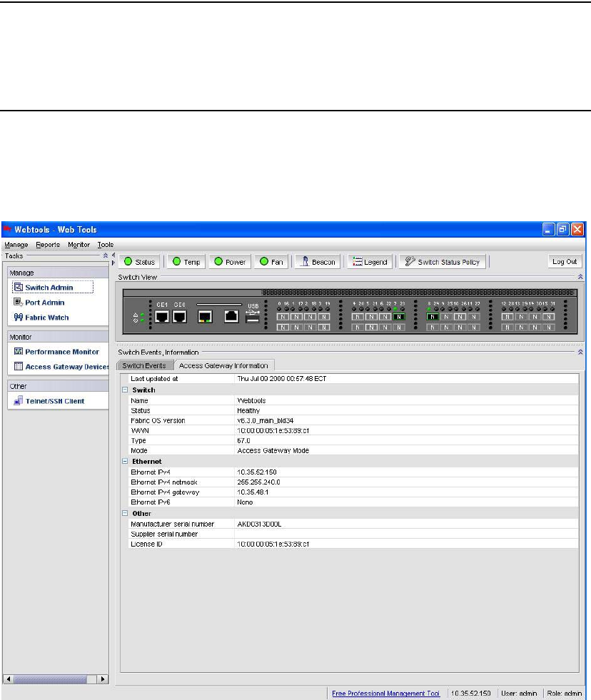Select FC port 12 in Switch View
This screenshot has width=591, height=700.
507,317
